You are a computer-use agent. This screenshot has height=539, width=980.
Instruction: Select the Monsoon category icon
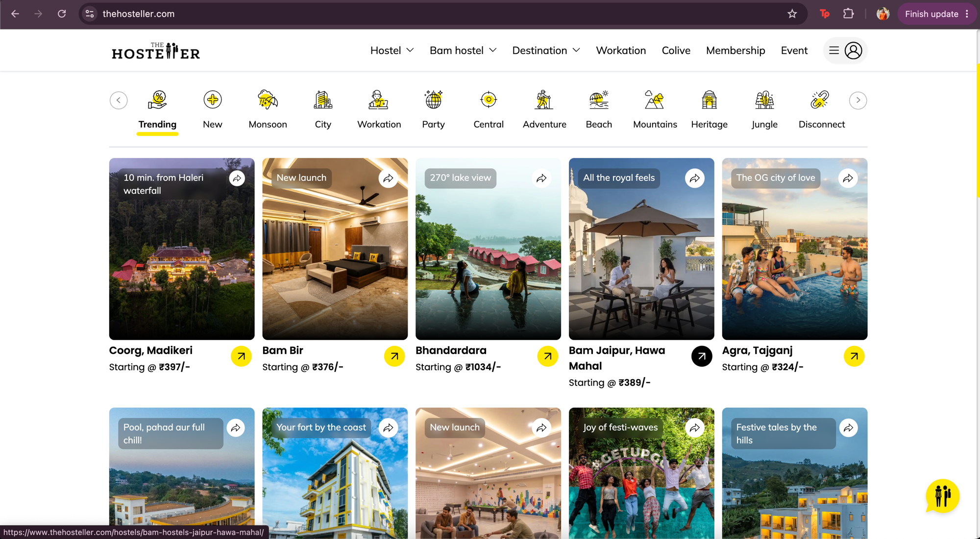[x=268, y=100]
